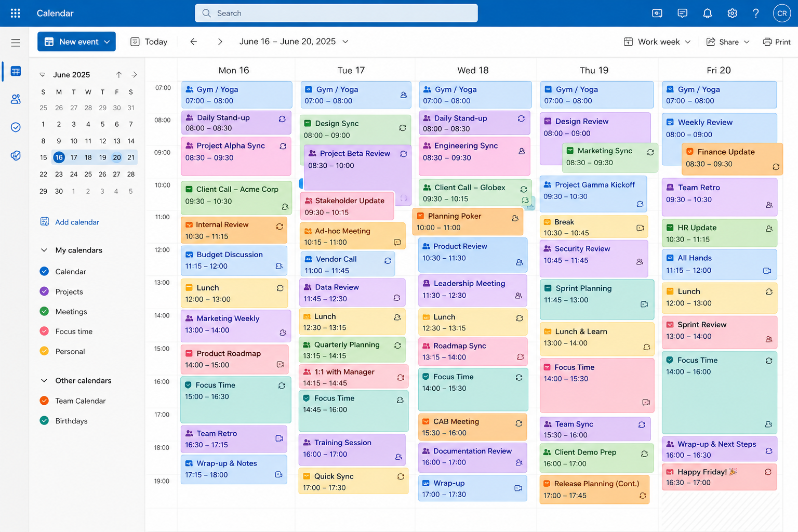Open the settings gear
The image size is (798, 532).
pos(732,14)
